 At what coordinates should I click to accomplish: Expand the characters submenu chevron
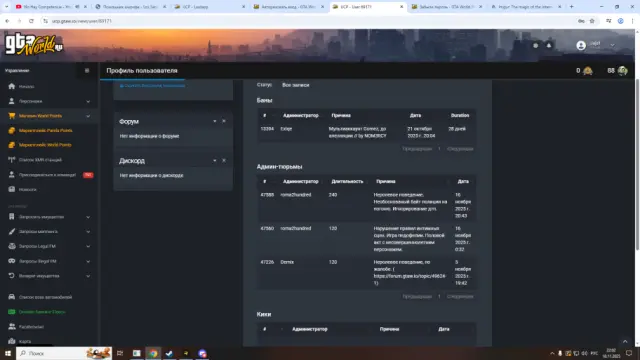[88, 102]
